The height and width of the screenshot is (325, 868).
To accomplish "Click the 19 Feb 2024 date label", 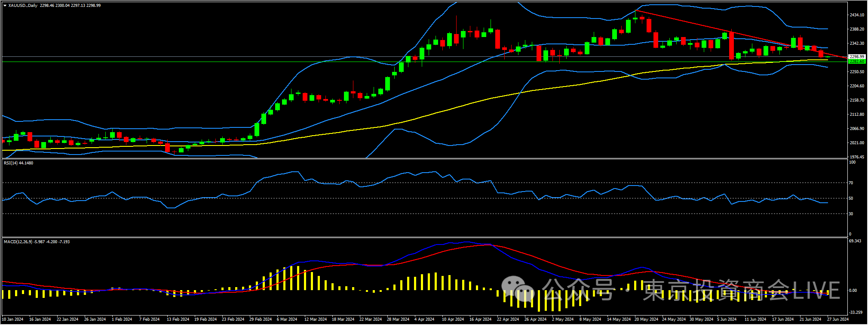I will click(x=205, y=319).
